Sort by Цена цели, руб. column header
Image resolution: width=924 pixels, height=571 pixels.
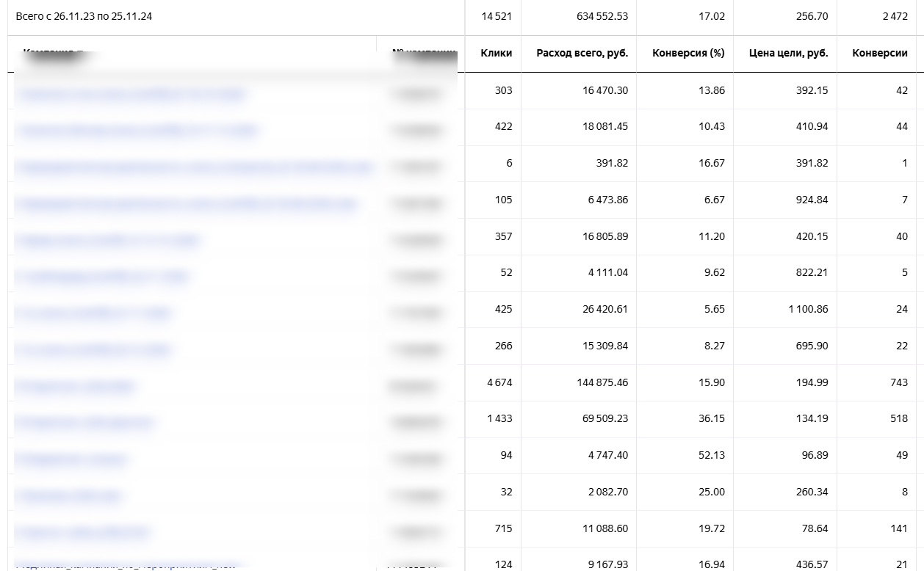[789, 53]
